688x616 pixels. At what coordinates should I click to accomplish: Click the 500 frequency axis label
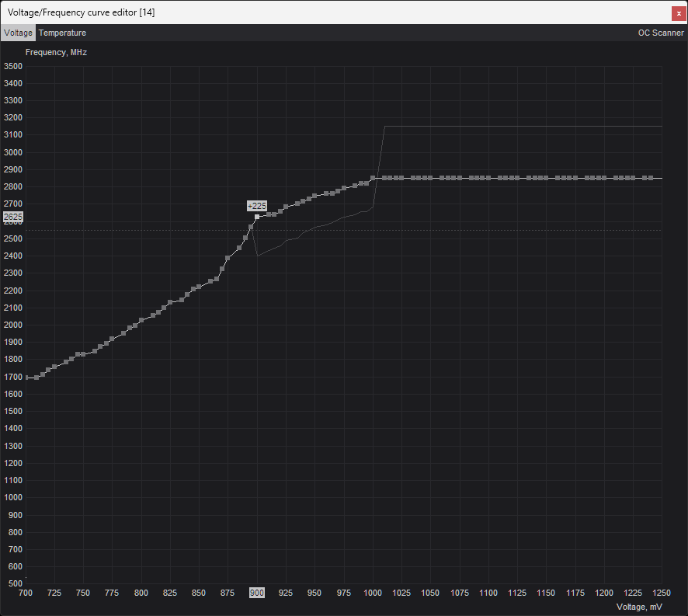(x=15, y=583)
